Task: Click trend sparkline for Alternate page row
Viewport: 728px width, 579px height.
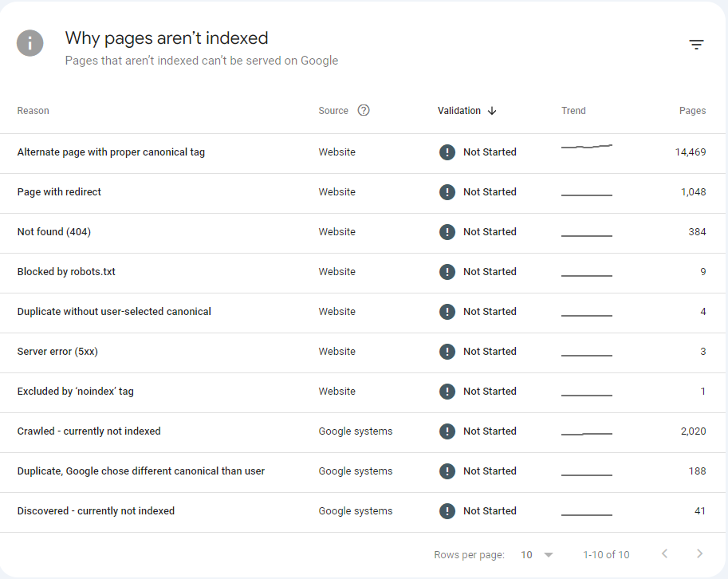Action: point(586,147)
